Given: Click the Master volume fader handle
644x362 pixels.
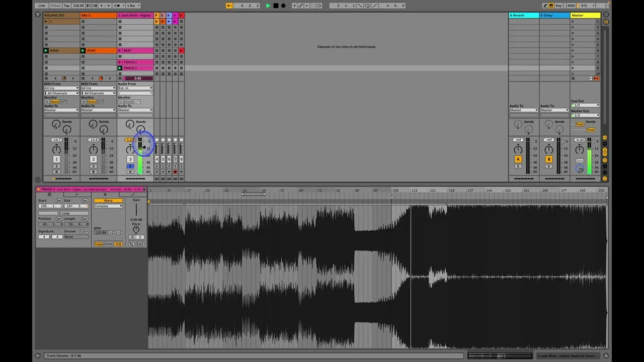Looking at the screenshot, I should point(594,141).
